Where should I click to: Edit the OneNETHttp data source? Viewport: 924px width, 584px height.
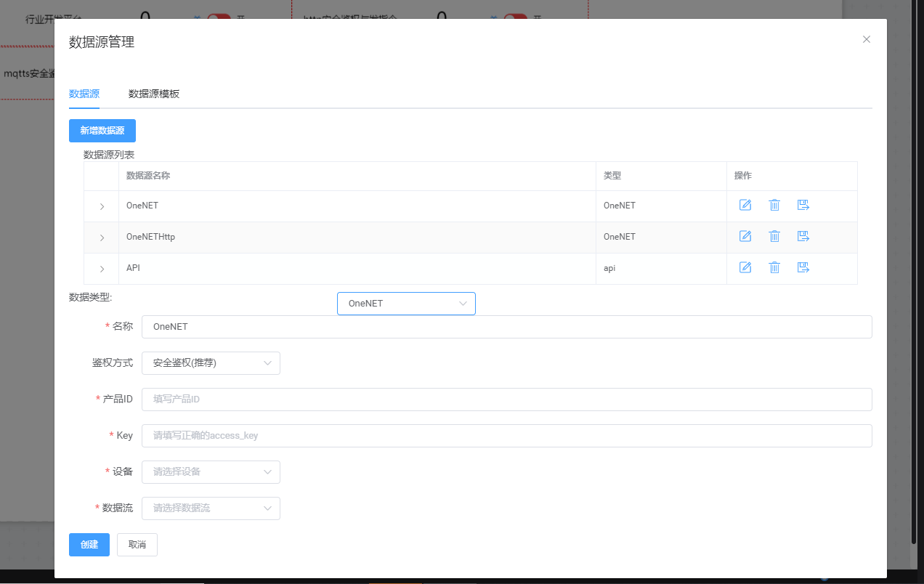tap(745, 236)
